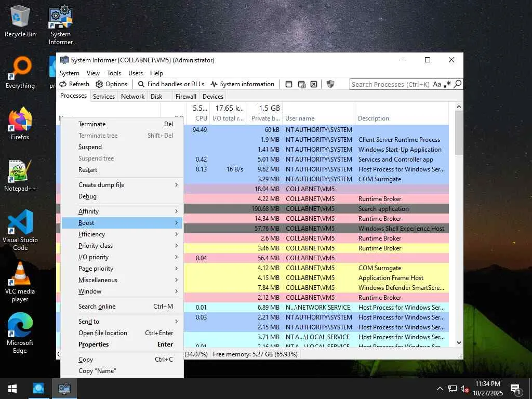Click the magnifier search icon in search box

tap(457, 84)
